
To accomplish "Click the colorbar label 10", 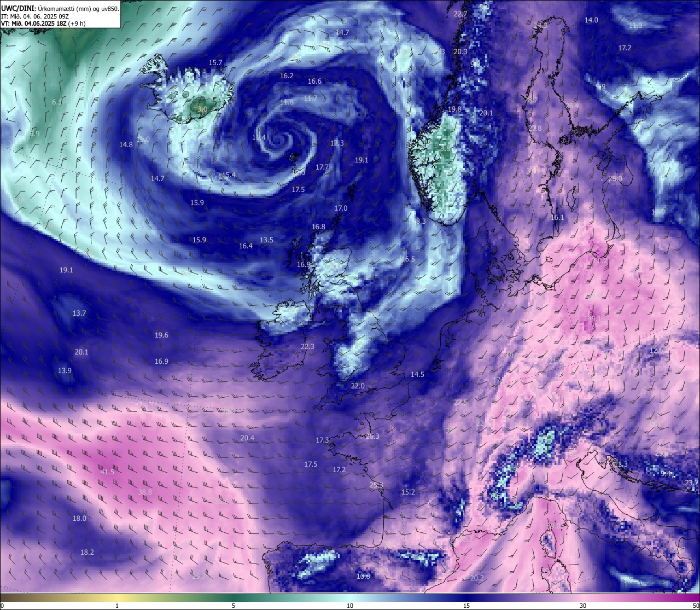I will pyautogui.click(x=350, y=606).
